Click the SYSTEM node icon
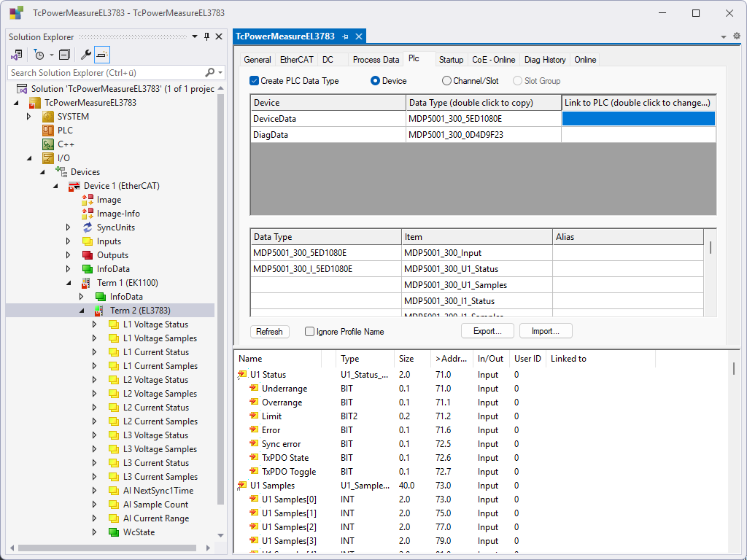This screenshot has width=747, height=560. (x=48, y=117)
